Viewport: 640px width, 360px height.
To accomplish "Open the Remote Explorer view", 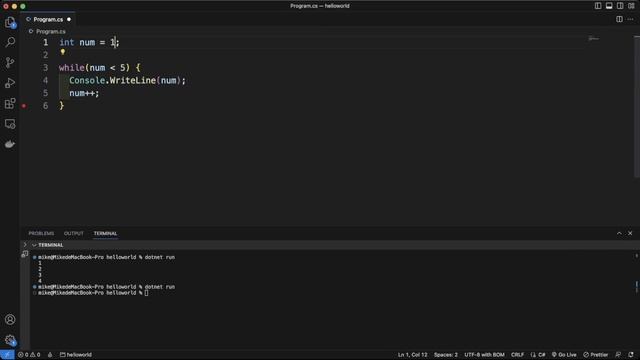I will 10,124.
